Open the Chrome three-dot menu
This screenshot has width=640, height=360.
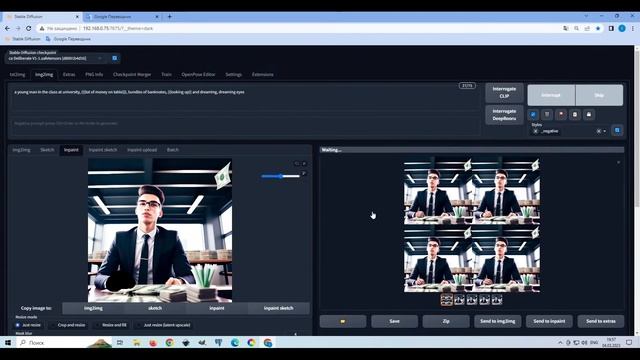coord(633,29)
